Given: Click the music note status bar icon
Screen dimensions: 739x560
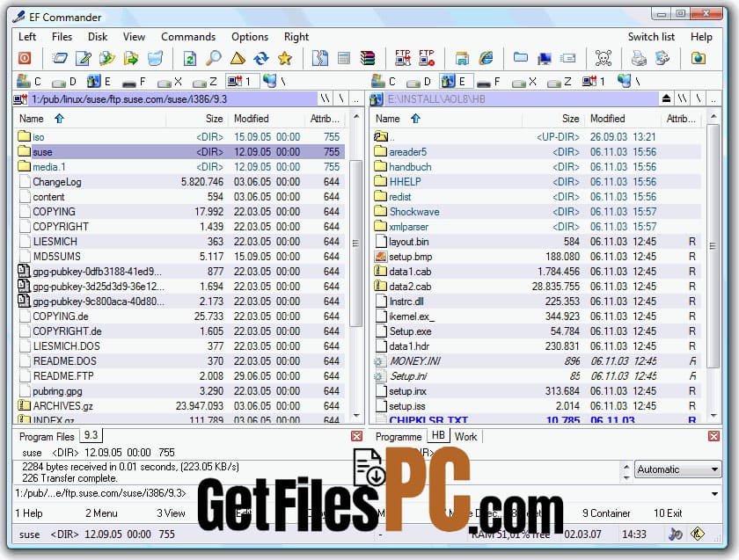Looking at the screenshot, I should click(x=676, y=535).
